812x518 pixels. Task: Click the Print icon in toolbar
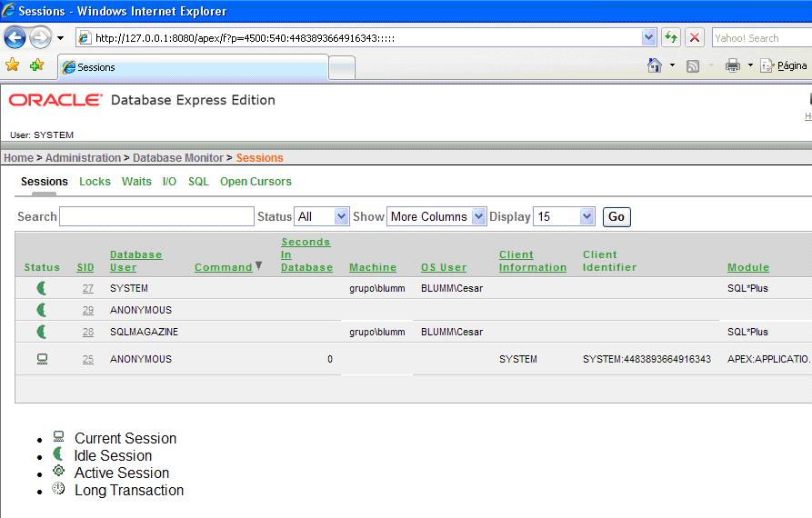[732, 65]
